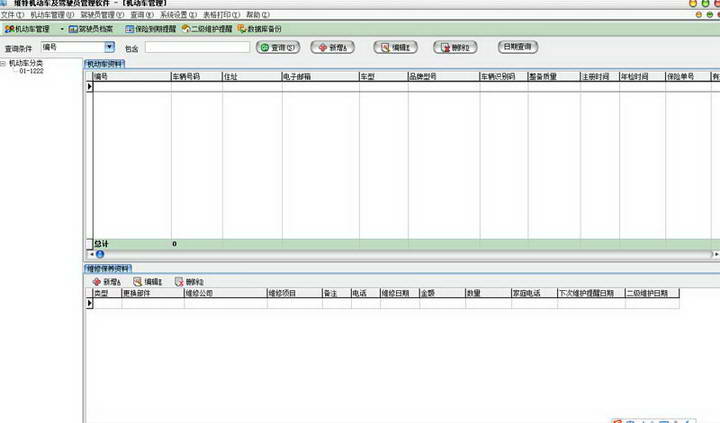Click the 住址 column header

252,76
